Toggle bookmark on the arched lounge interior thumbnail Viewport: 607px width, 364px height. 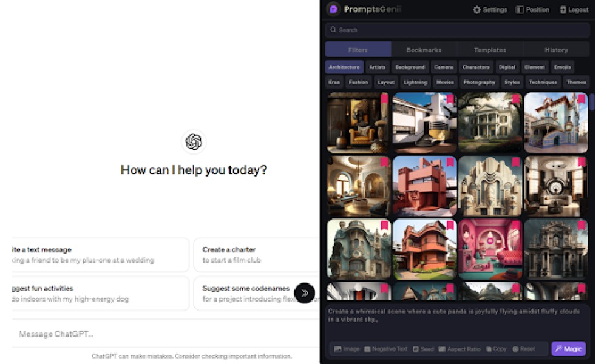pos(384,162)
